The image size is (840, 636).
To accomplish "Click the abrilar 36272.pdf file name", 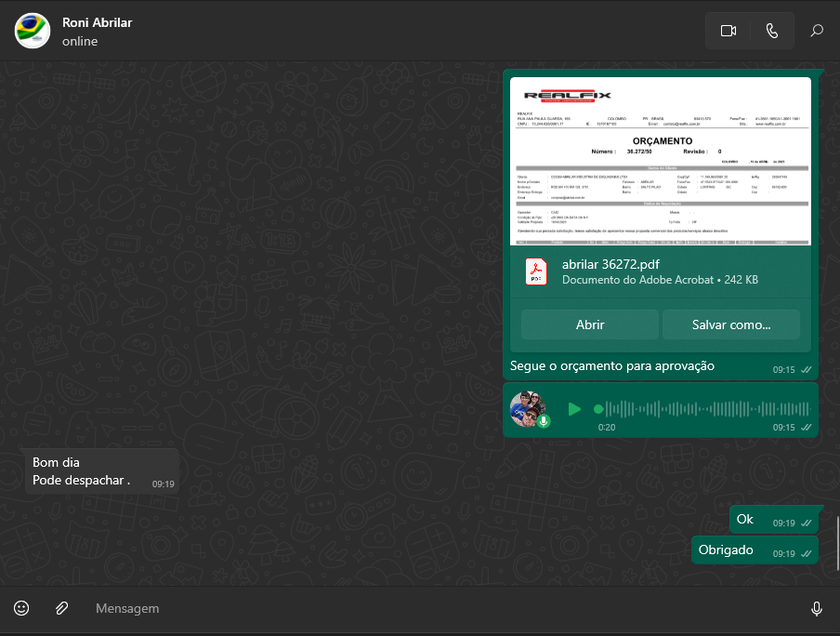I will [610, 264].
